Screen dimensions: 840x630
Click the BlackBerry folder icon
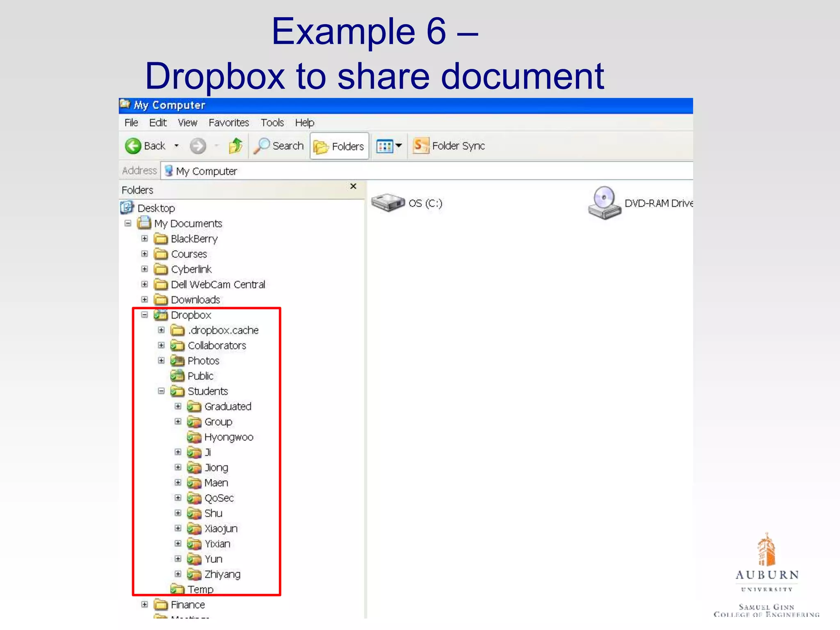(x=161, y=239)
